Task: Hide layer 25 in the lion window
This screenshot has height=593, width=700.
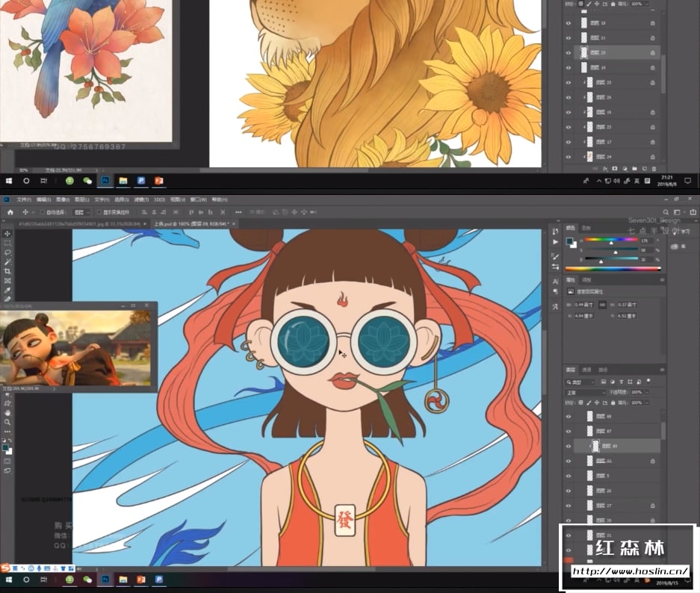Action: pyautogui.click(x=569, y=83)
